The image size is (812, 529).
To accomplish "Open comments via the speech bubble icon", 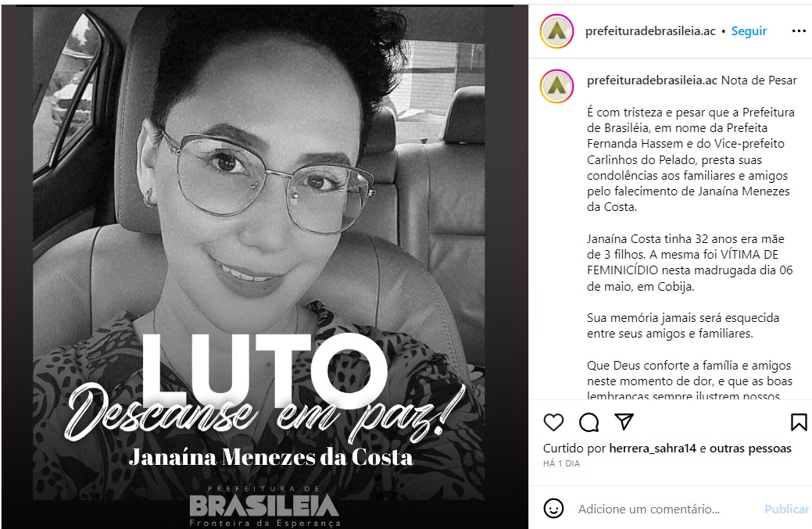I will point(588,423).
